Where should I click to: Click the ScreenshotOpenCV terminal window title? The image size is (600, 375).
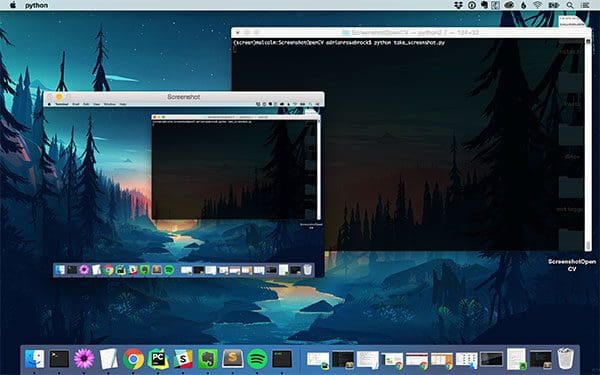click(x=415, y=33)
